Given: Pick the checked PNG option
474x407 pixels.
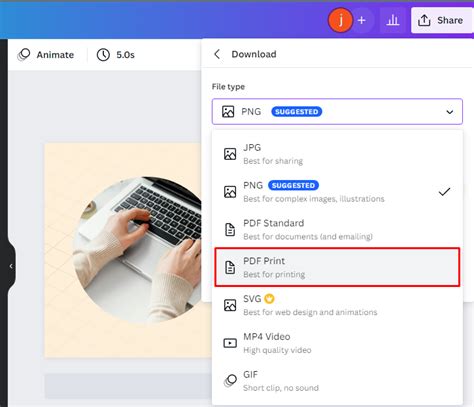Looking at the screenshot, I should click(x=337, y=192).
